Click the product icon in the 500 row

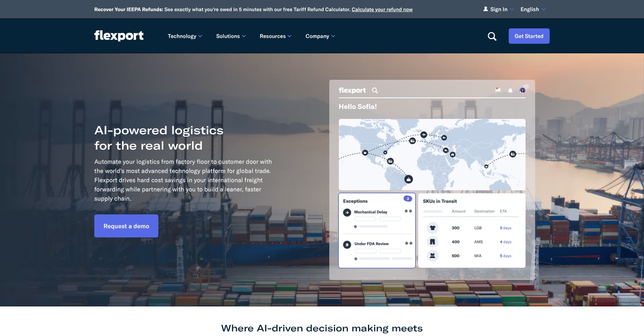point(432,255)
